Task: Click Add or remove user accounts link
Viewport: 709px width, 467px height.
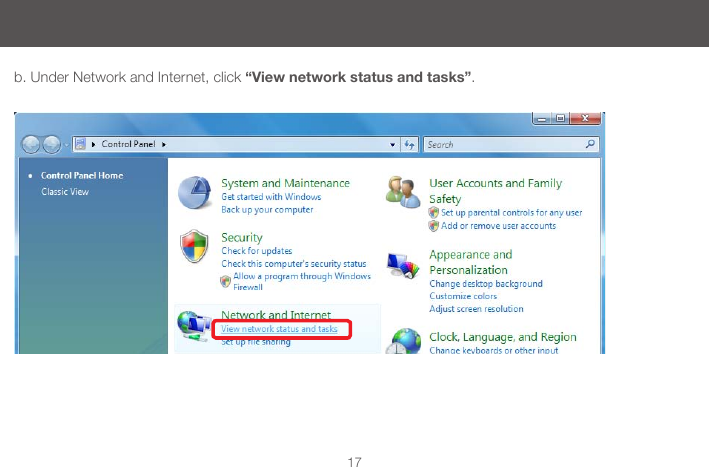Action: (x=498, y=226)
